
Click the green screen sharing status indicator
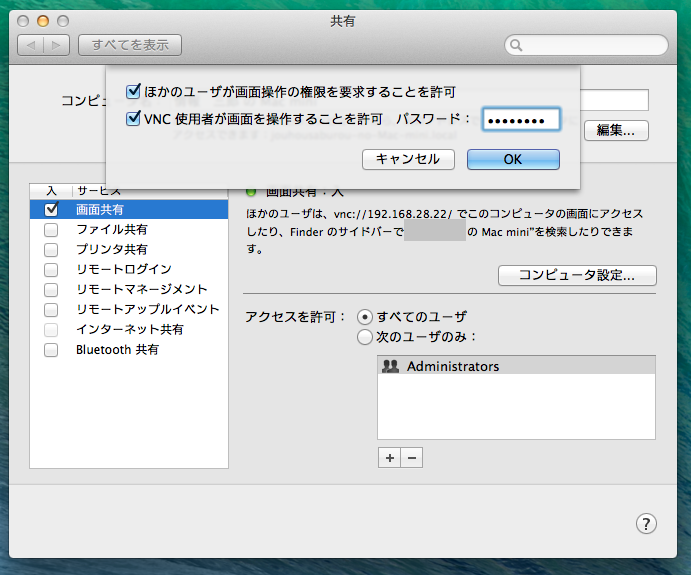pyautogui.click(x=251, y=192)
